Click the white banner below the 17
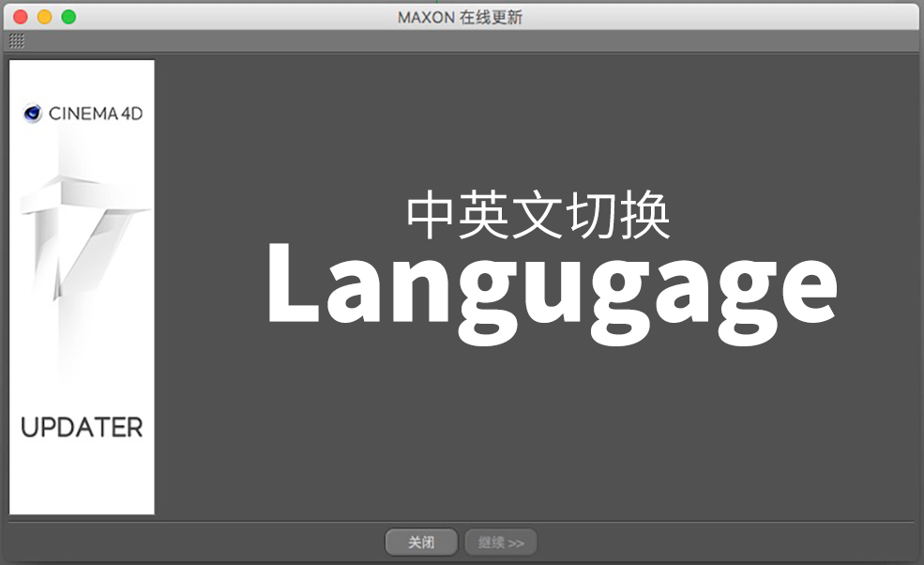The width and height of the screenshot is (924, 565). click(x=82, y=357)
